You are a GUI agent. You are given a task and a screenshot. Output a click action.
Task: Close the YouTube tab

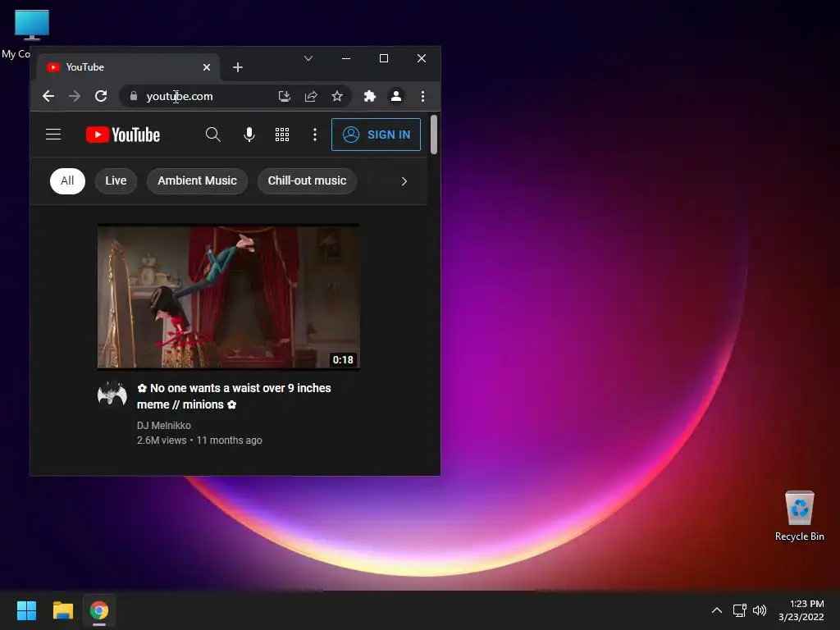tap(207, 67)
